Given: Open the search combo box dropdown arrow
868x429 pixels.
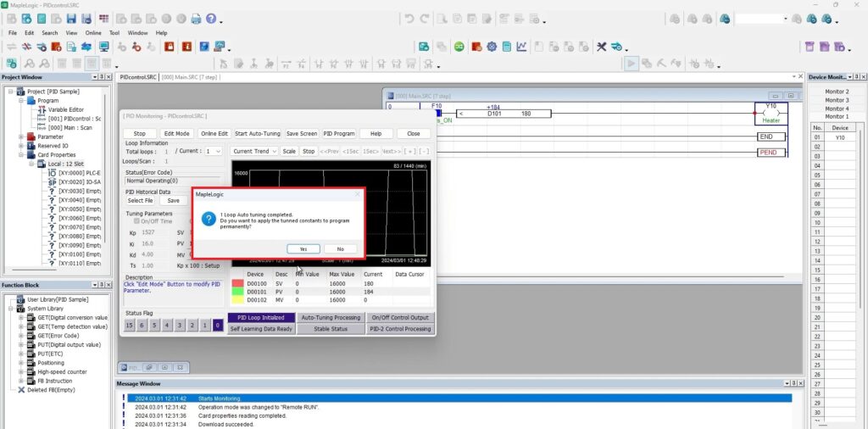Looking at the screenshot, I should [785, 19].
